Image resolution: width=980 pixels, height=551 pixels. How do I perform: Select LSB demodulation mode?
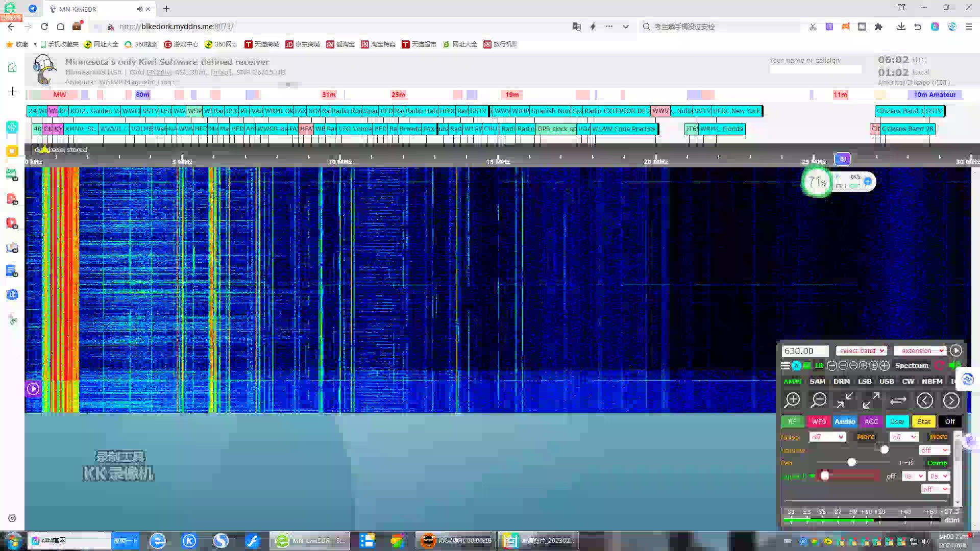[x=865, y=381]
